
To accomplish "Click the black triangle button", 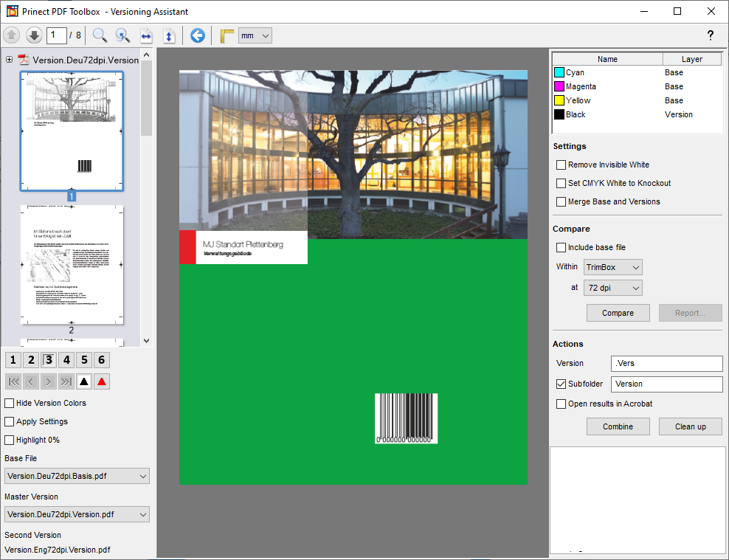I will (x=84, y=381).
